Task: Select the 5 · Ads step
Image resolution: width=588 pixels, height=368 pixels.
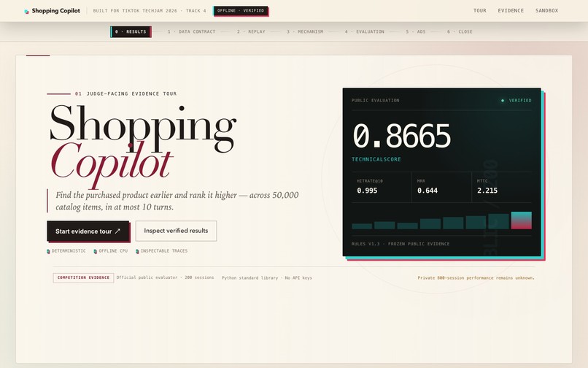Action: pos(416,31)
